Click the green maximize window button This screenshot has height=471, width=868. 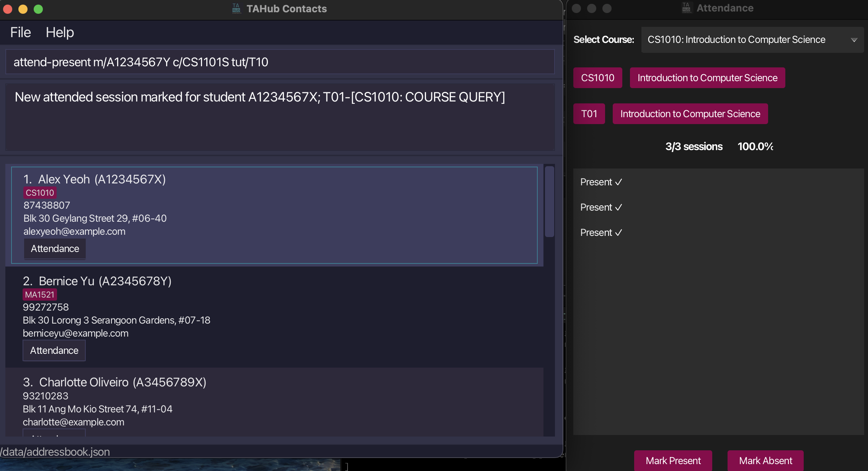(38, 9)
